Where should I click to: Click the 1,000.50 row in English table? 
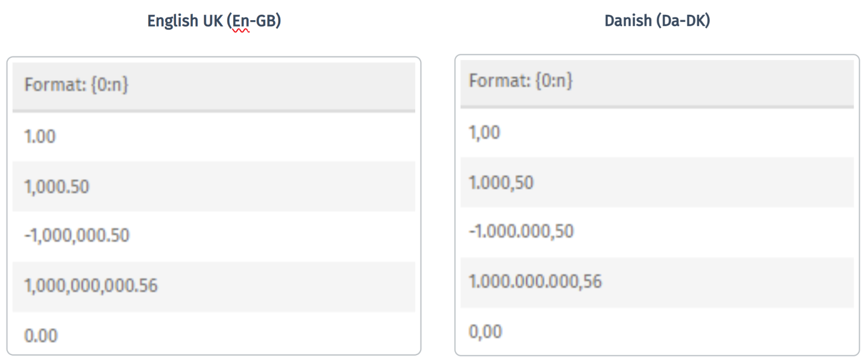pos(214,186)
